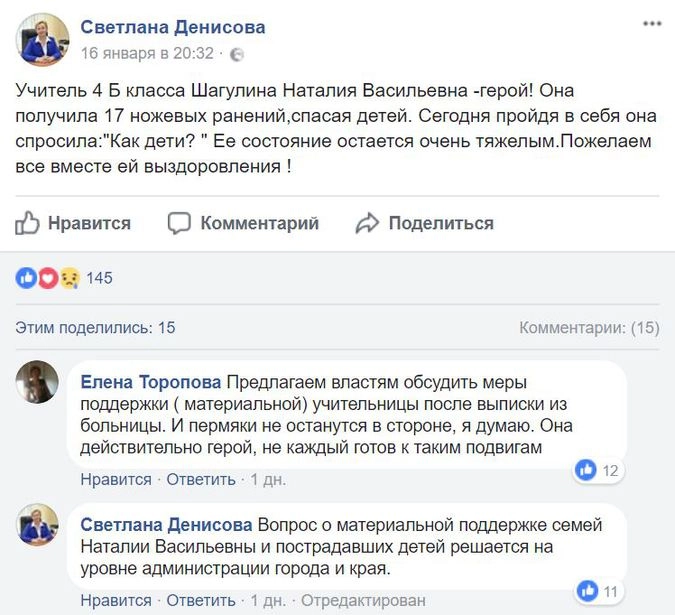Reply to Елена Торопова's comment with Ответить

click(200, 479)
